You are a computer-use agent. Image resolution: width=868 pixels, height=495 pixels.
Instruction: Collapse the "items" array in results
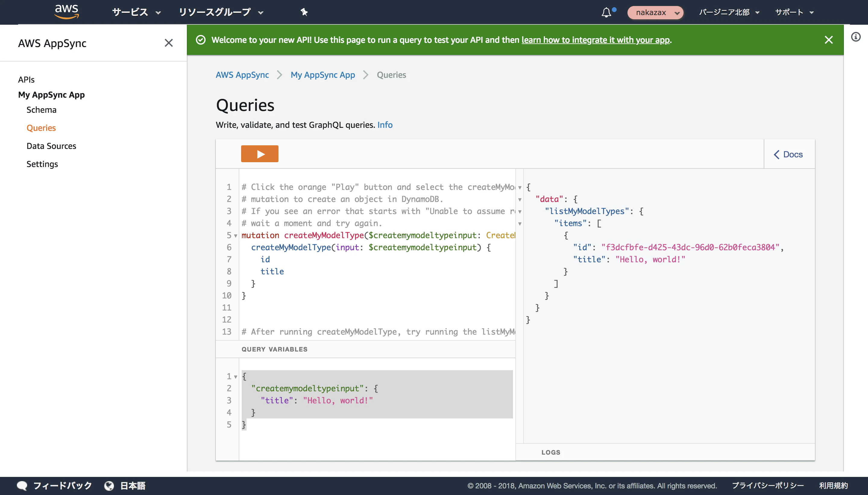coord(520,224)
